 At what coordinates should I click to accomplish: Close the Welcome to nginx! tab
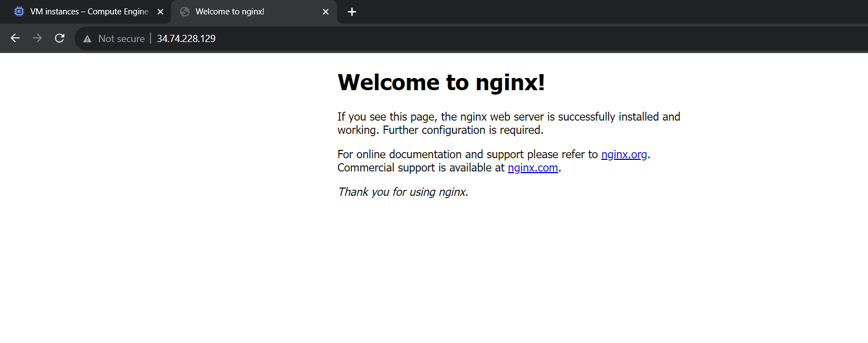click(326, 12)
